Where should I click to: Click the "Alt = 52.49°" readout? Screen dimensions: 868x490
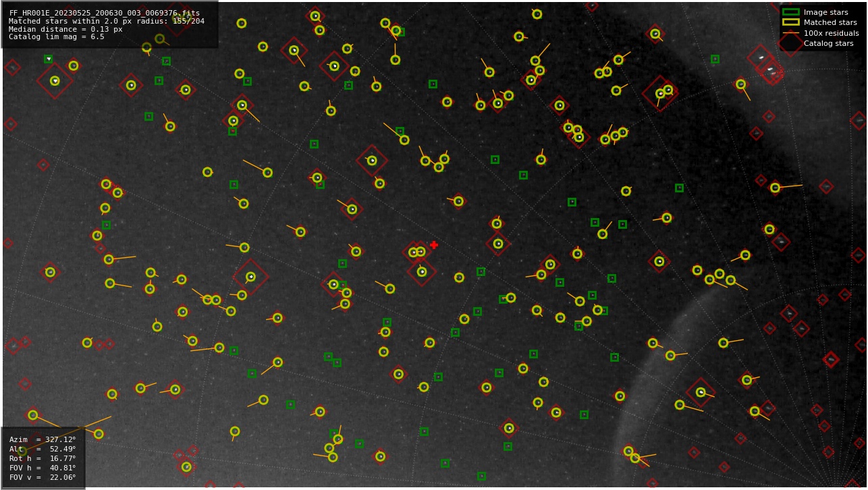point(43,449)
